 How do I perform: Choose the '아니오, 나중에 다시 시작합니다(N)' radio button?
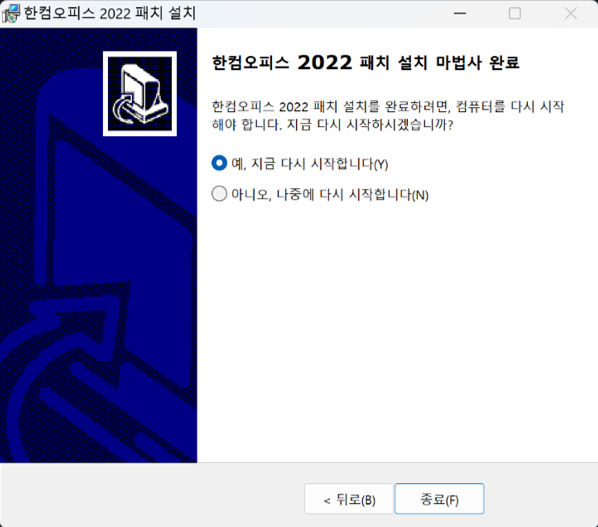click(x=219, y=194)
